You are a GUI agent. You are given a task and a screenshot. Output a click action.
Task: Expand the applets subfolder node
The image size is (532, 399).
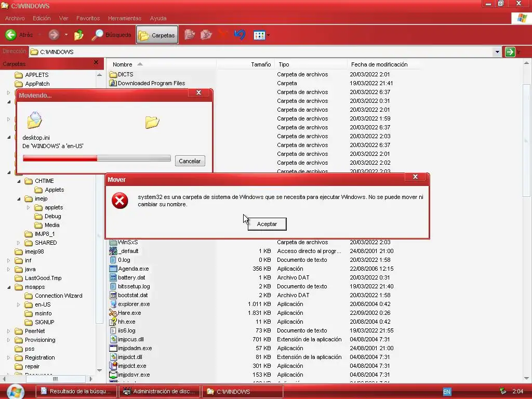pyautogui.click(x=29, y=207)
